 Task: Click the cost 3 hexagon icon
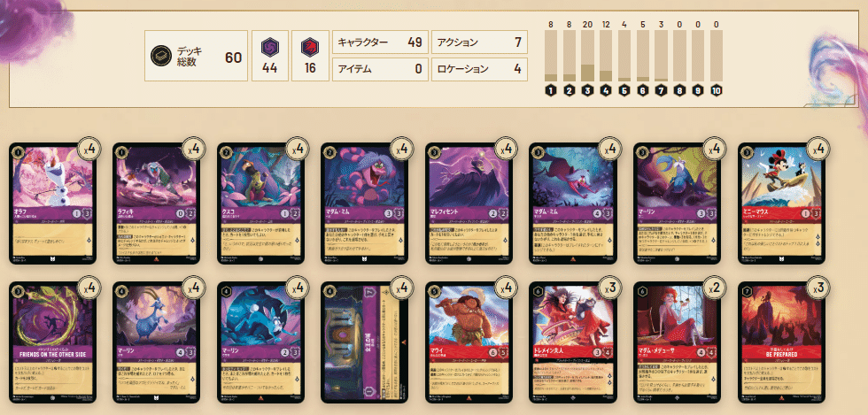(587, 90)
